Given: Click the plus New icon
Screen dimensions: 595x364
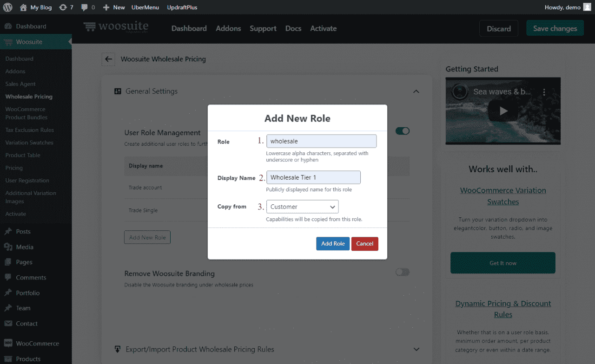Looking at the screenshot, I should point(106,7).
